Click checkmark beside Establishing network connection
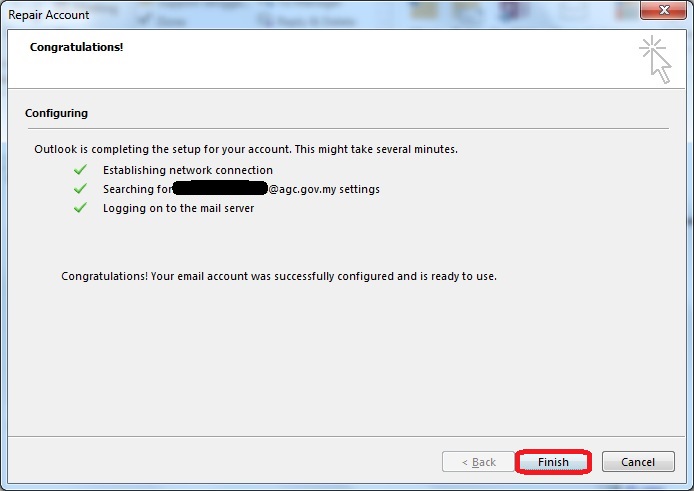694x491 pixels. (x=81, y=170)
